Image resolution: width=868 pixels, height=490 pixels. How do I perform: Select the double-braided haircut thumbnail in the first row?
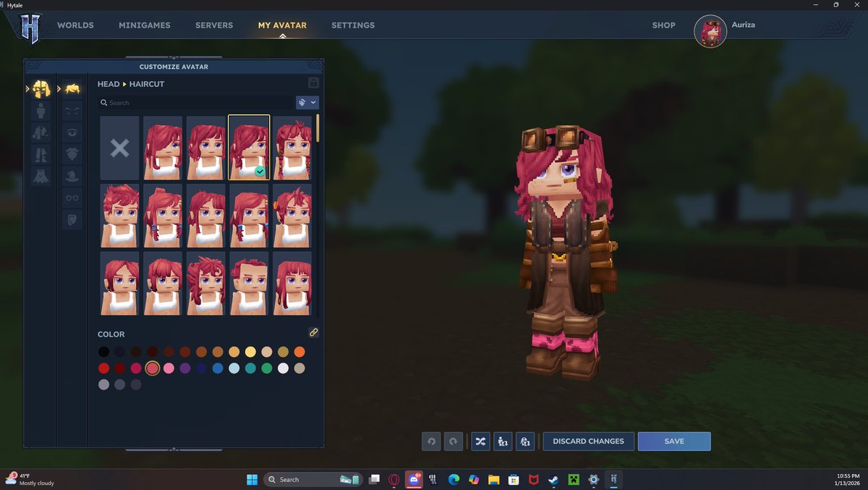click(x=292, y=148)
